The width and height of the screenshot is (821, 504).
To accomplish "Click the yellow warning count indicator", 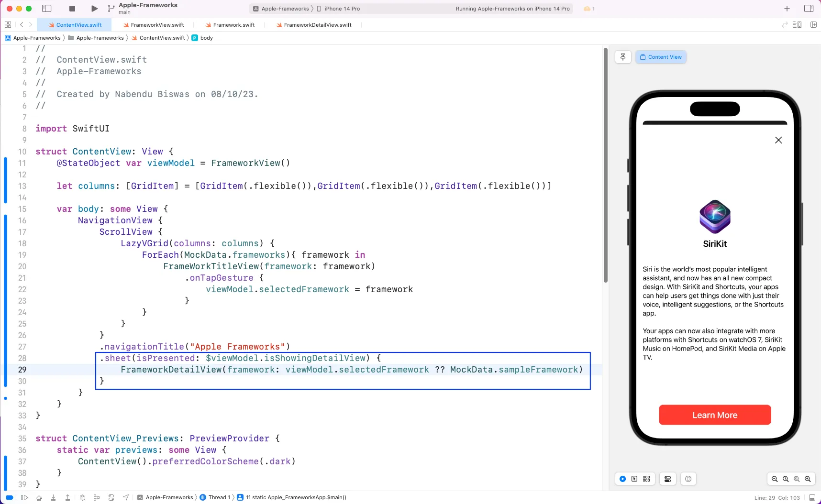I will 589,9.
